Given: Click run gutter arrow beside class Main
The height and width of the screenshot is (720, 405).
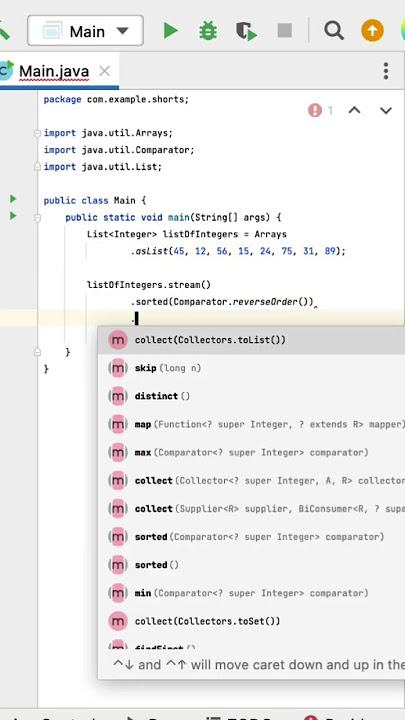Looking at the screenshot, I should (x=13, y=199).
